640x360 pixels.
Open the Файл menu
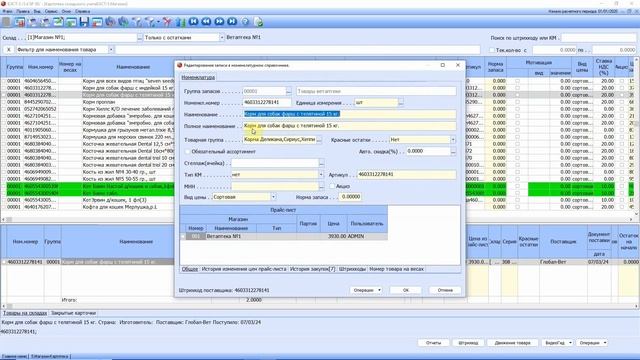click(x=7, y=11)
